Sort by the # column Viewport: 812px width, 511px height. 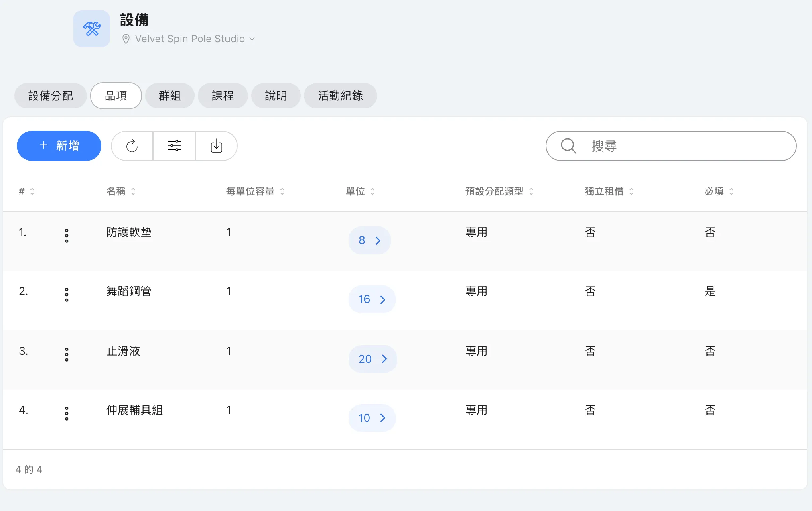click(26, 191)
